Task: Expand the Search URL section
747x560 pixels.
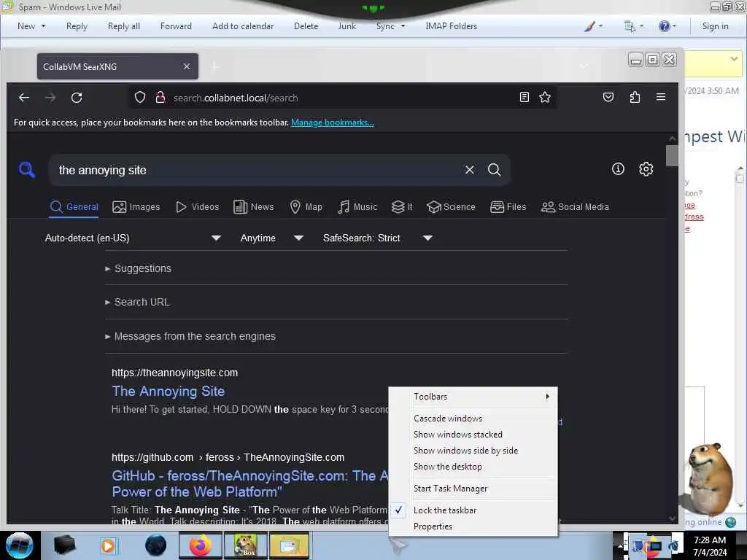Action: [x=137, y=302]
